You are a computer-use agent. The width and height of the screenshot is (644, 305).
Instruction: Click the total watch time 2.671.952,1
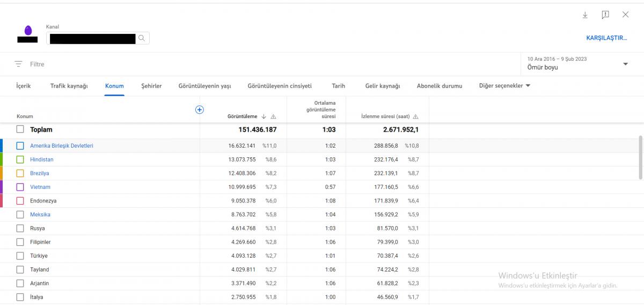pos(401,129)
